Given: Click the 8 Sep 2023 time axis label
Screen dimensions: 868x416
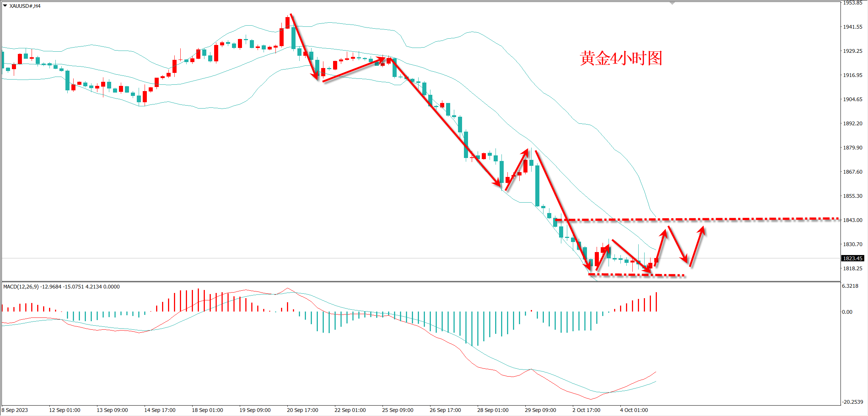Looking at the screenshot, I should click(15, 410).
